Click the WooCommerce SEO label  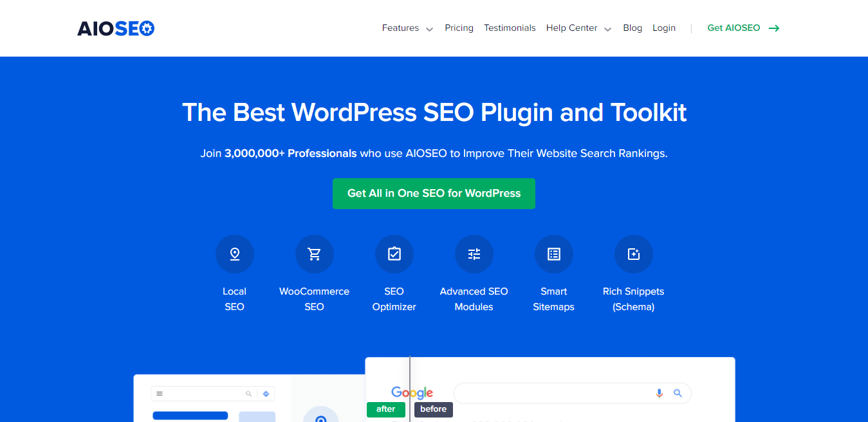(315, 299)
